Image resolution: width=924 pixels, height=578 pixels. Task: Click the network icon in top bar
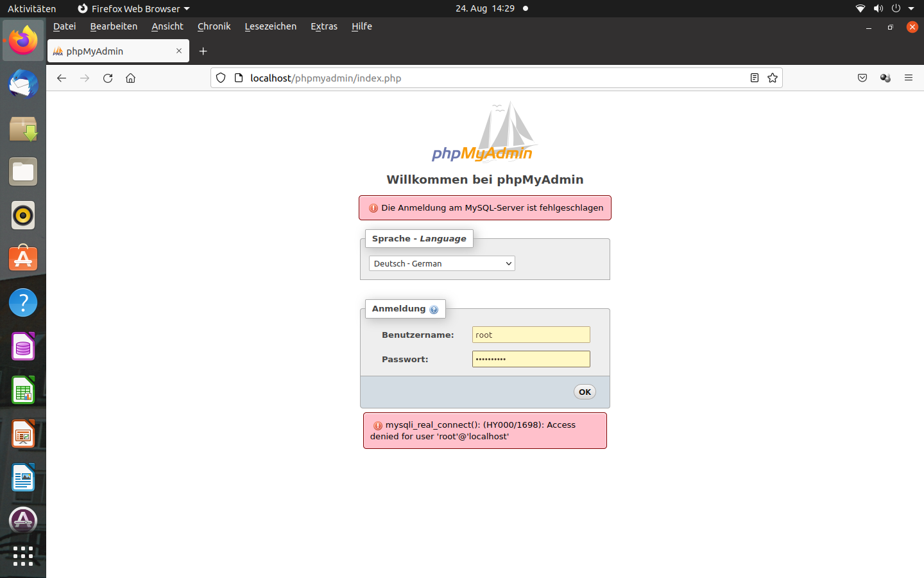(x=860, y=8)
